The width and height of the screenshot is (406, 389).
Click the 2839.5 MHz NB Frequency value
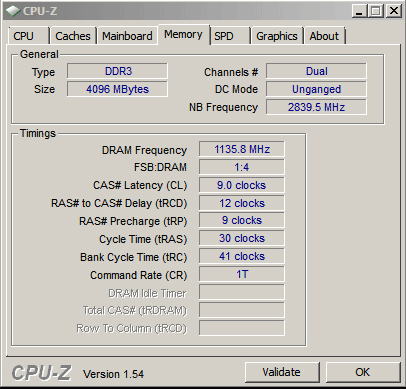pyautogui.click(x=316, y=107)
